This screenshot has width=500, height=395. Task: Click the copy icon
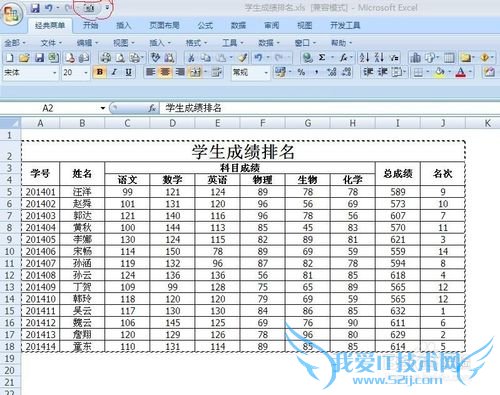pyautogui.click(x=206, y=58)
